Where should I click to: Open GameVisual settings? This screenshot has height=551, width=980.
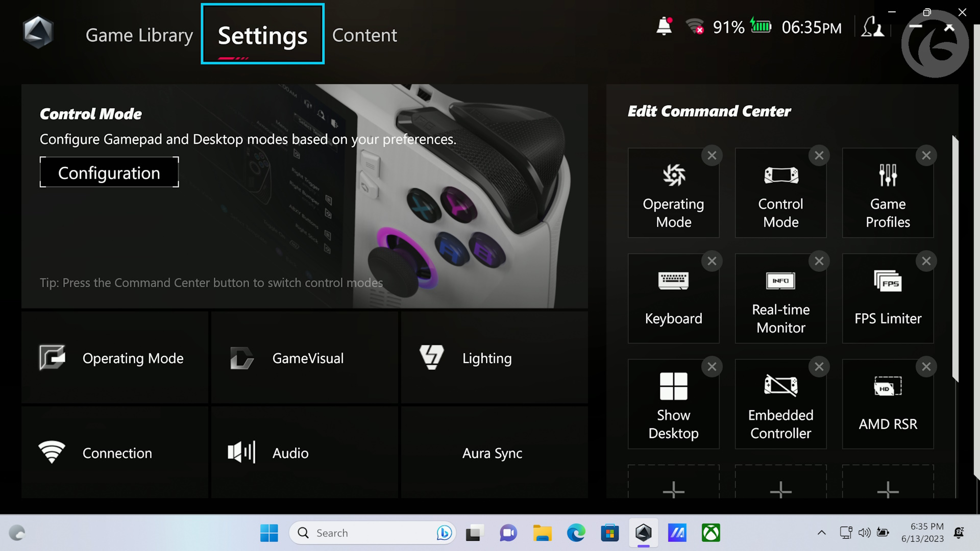pyautogui.click(x=304, y=358)
